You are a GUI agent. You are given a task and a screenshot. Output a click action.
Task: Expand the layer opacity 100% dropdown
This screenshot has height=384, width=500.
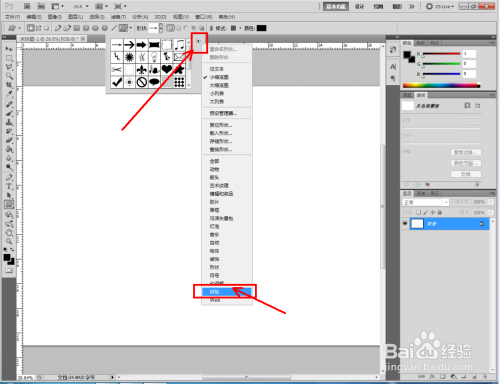point(491,202)
